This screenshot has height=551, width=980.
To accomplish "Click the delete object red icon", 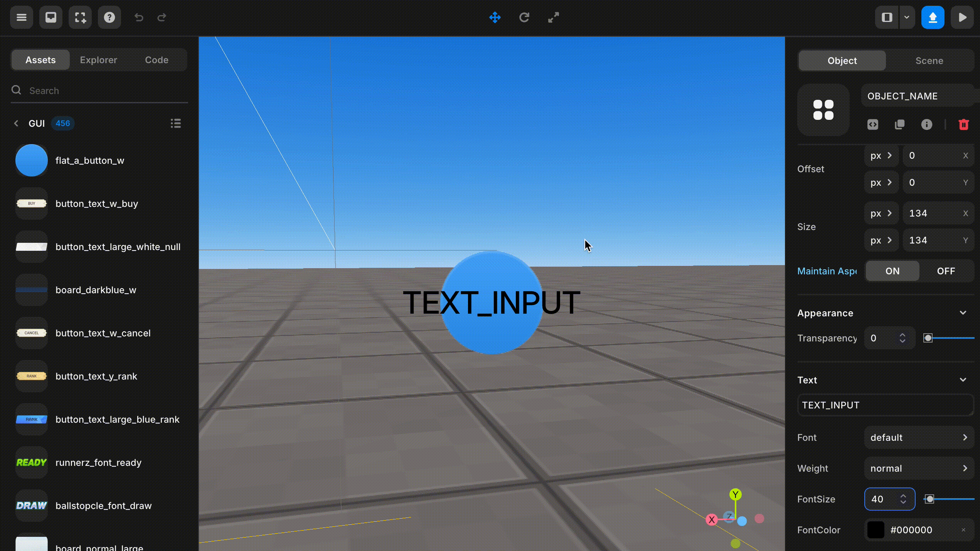I will pyautogui.click(x=964, y=124).
